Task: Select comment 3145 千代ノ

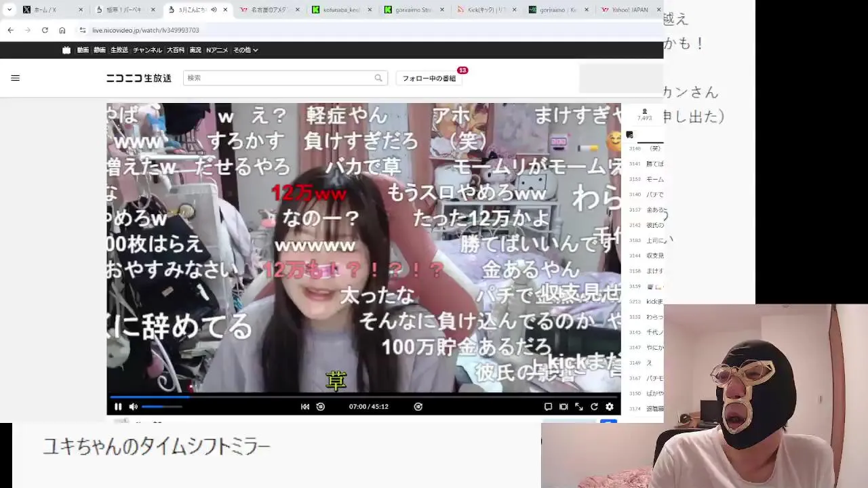Action: click(x=646, y=332)
